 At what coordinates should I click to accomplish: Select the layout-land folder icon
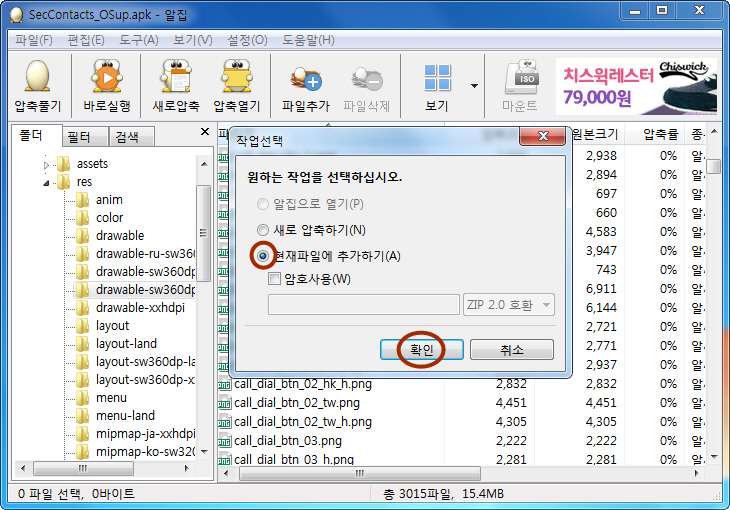point(82,344)
